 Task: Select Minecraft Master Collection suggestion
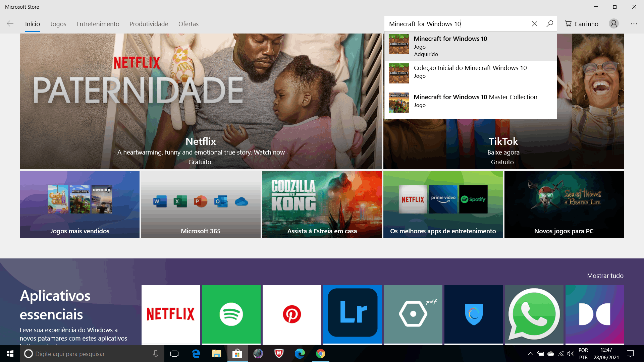pyautogui.click(x=471, y=104)
